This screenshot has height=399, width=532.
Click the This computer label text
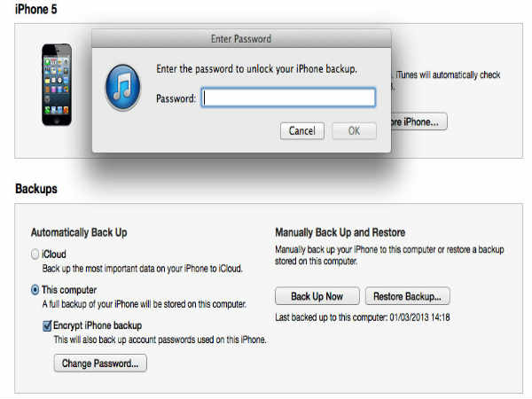pyautogui.click(x=69, y=290)
